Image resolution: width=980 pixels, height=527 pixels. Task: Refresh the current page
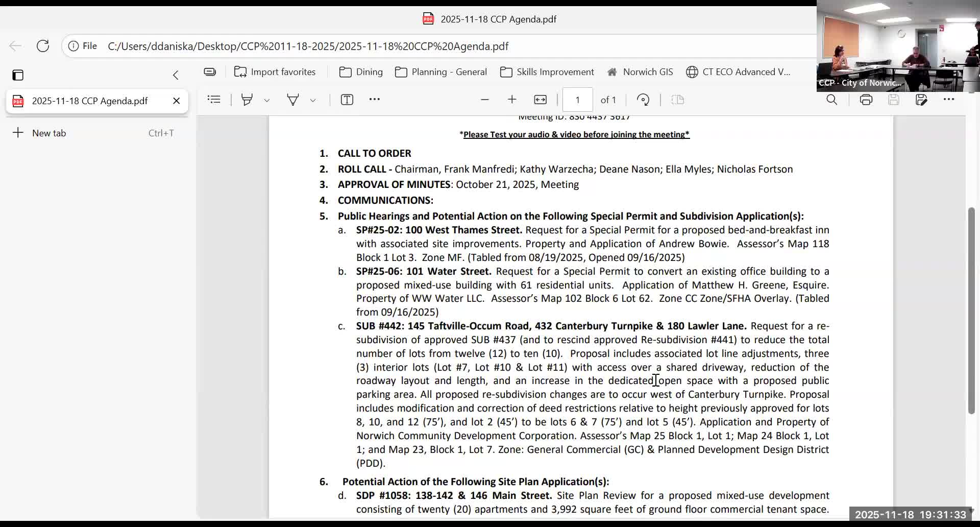coord(43,46)
